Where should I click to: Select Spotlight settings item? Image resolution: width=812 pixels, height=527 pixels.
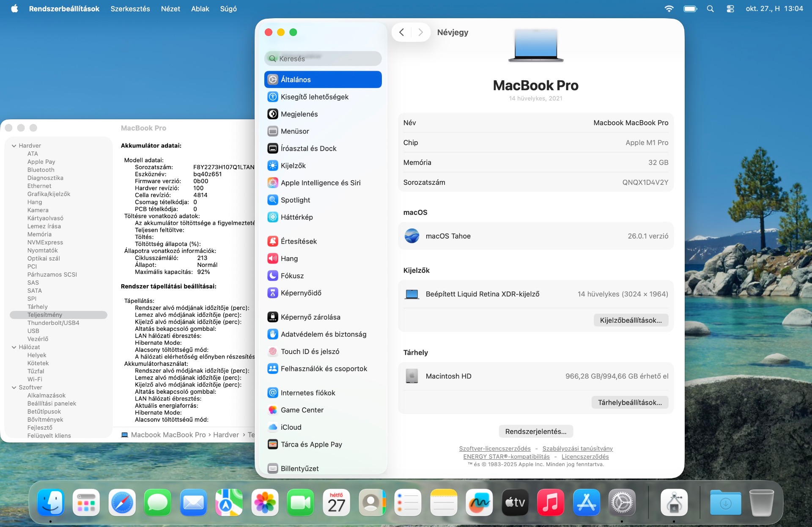coord(295,200)
